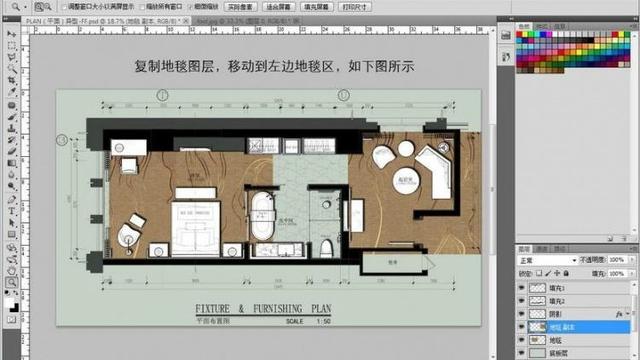Click the lock-all padlock icon in the Layers panel

click(x=566, y=273)
